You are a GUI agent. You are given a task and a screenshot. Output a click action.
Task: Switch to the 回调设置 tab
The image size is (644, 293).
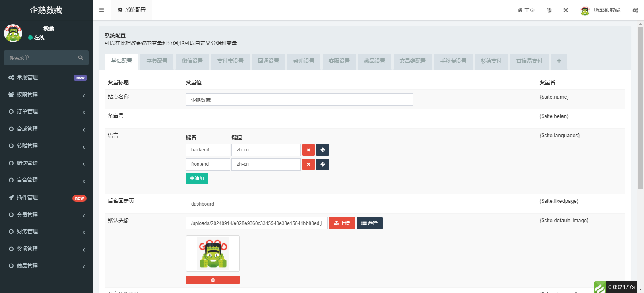268,61
